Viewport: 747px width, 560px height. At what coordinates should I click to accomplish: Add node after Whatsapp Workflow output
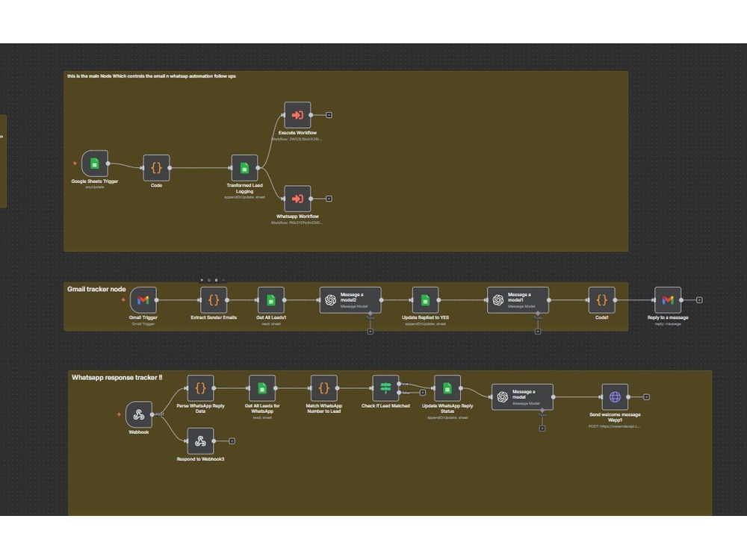329,199
